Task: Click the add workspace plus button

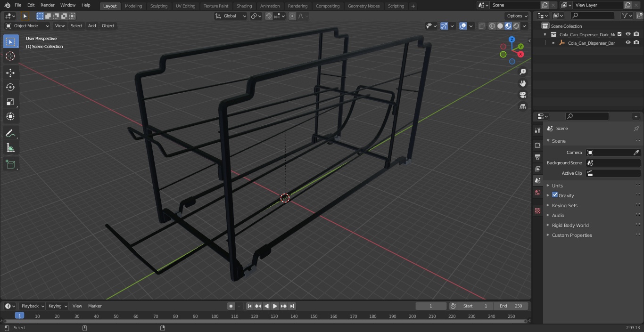Action: (x=413, y=6)
